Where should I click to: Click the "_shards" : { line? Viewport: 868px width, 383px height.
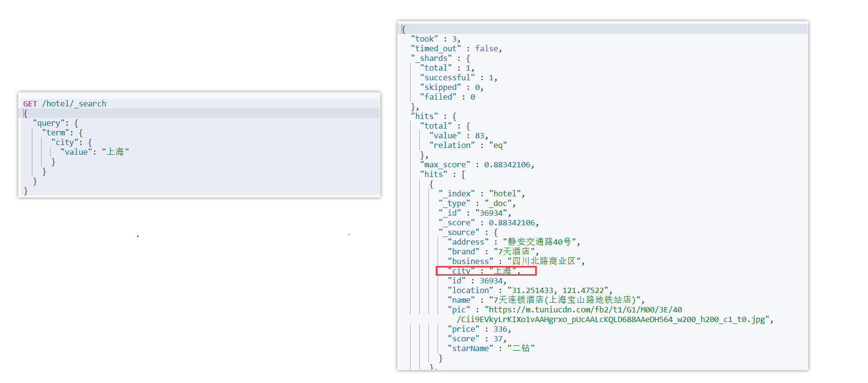pyautogui.click(x=441, y=58)
